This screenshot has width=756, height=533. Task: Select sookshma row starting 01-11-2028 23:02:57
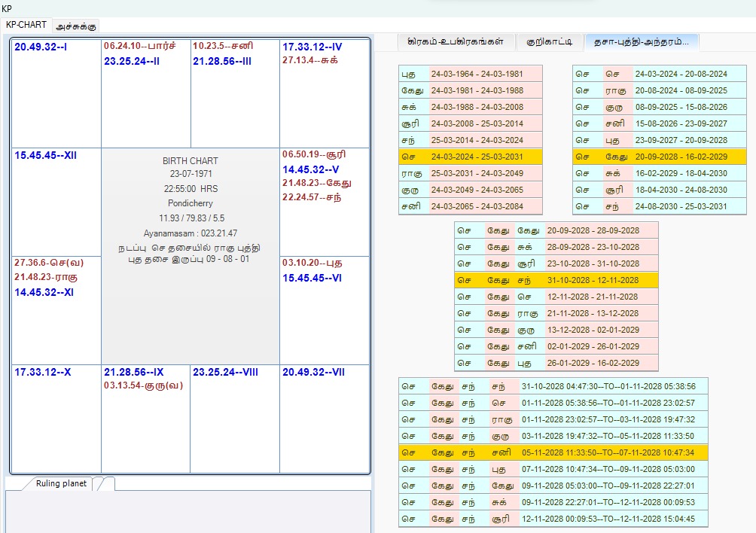[553, 419]
